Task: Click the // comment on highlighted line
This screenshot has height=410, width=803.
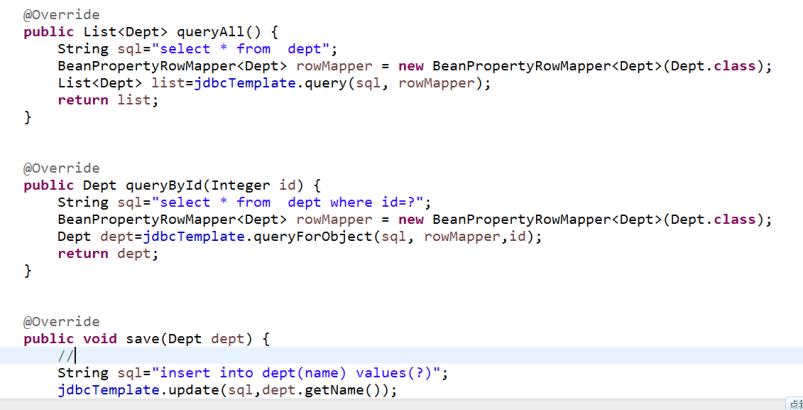Action: 66,356
